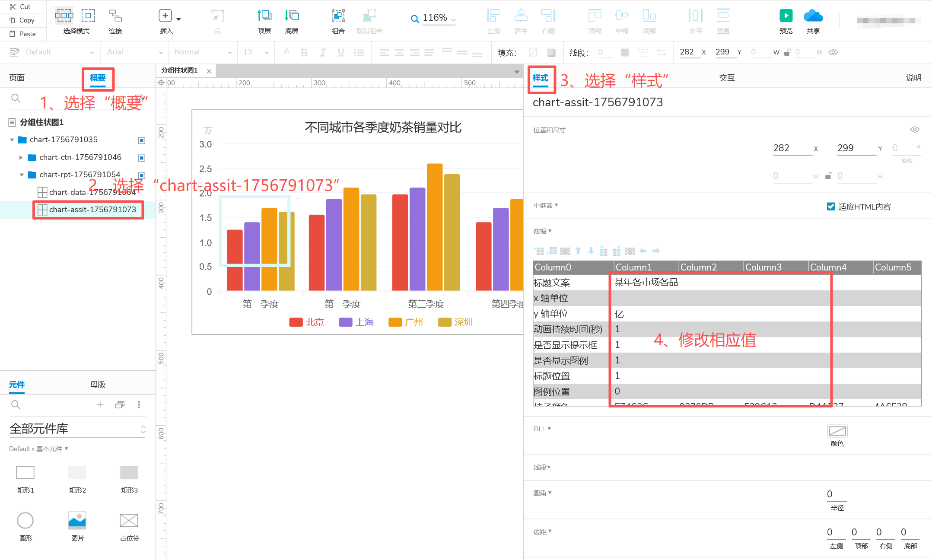Click the delete row icon

pyautogui.click(x=565, y=251)
